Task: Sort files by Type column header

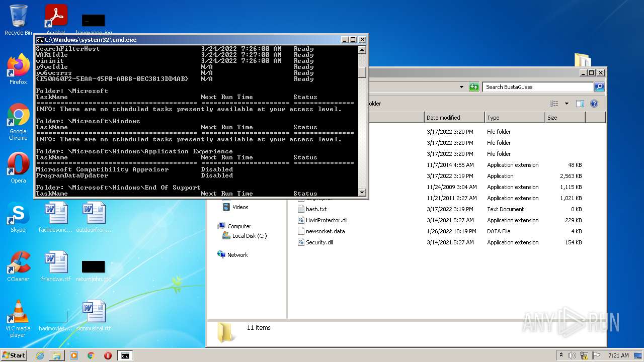Action: click(x=515, y=118)
